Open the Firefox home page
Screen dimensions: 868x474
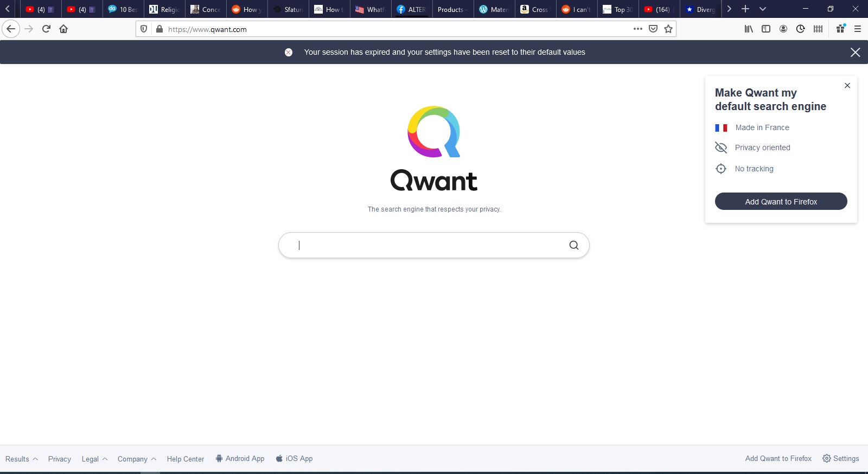point(63,29)
